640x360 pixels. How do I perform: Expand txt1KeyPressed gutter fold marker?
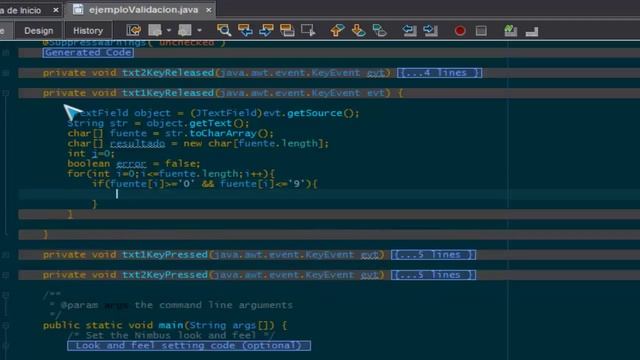6,255
